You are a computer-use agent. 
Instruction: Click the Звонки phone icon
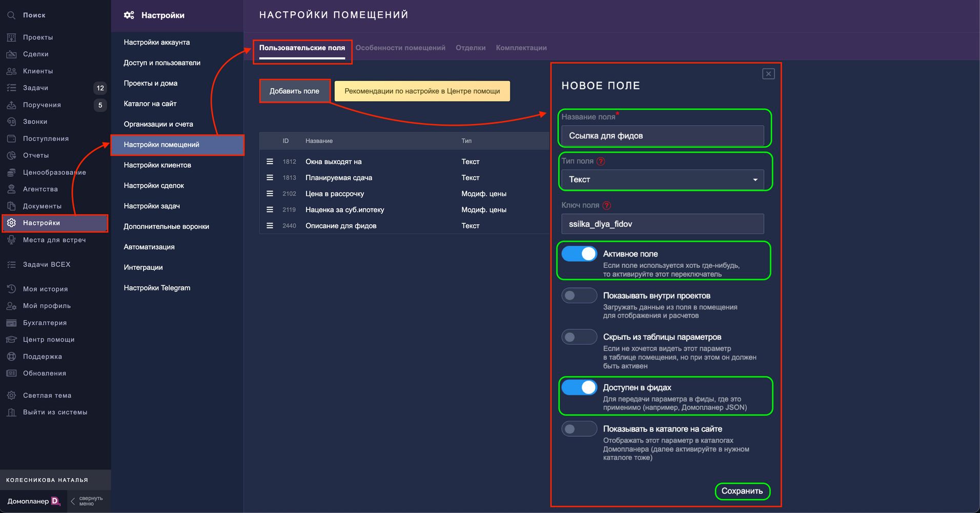(11, 122)
